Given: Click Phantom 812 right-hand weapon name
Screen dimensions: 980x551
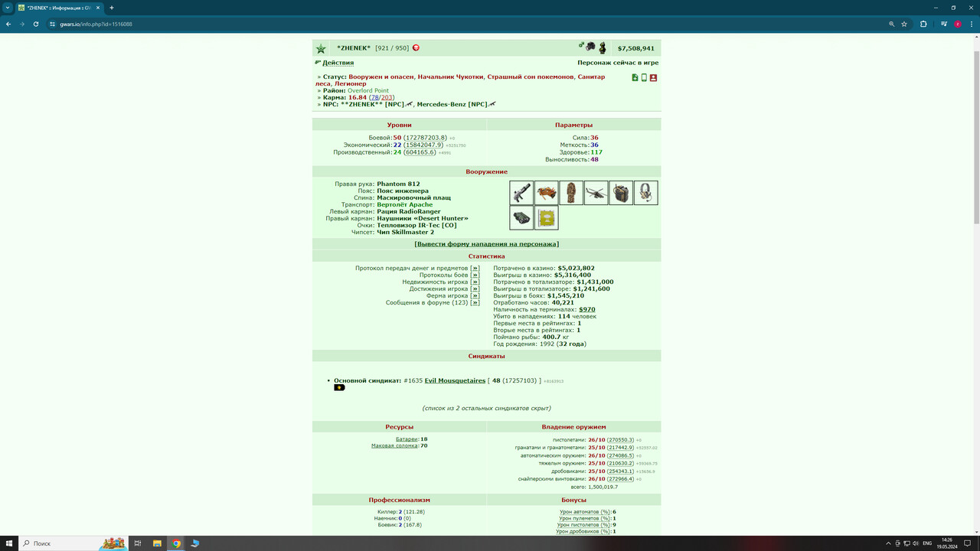Looking at the screenshot, I should [398, 184].
